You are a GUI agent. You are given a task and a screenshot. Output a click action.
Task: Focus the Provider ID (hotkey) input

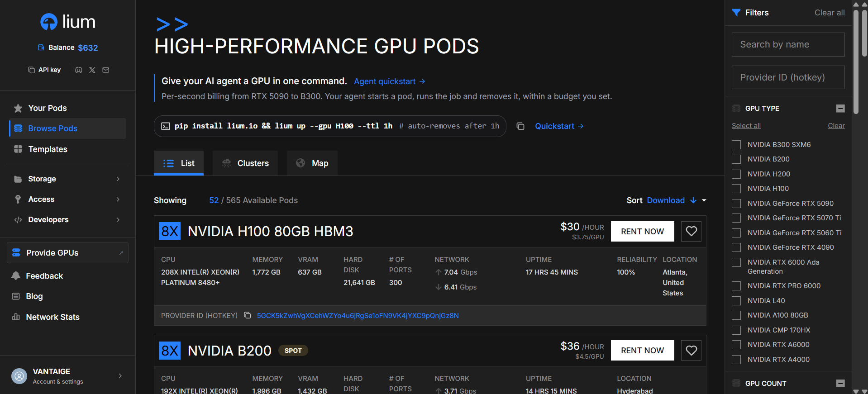(788, 77)
